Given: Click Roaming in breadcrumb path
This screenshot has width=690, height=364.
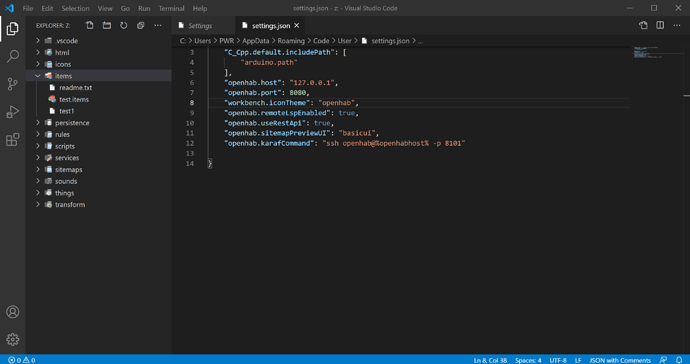Looking at the screenshot, I should 291,40.
